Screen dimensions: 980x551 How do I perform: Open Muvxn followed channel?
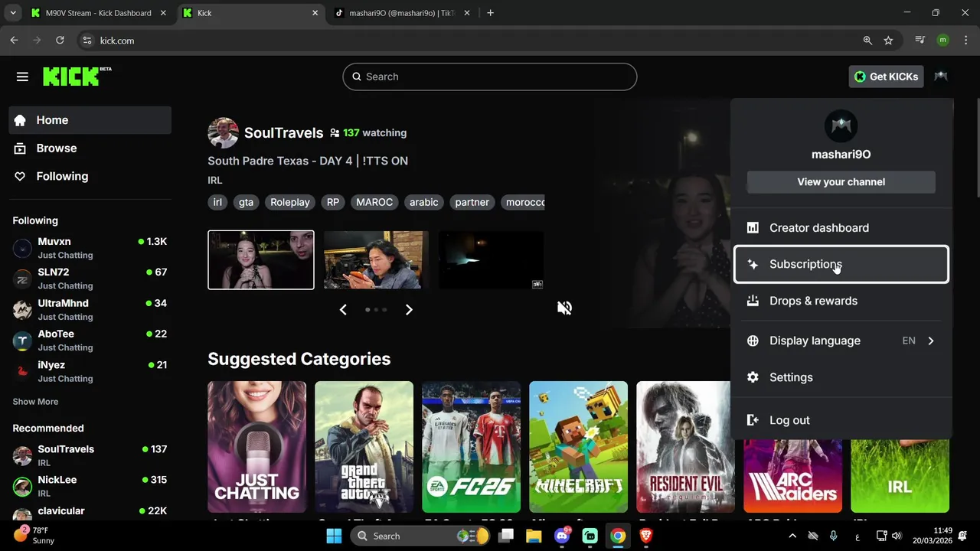coord(90,248)
